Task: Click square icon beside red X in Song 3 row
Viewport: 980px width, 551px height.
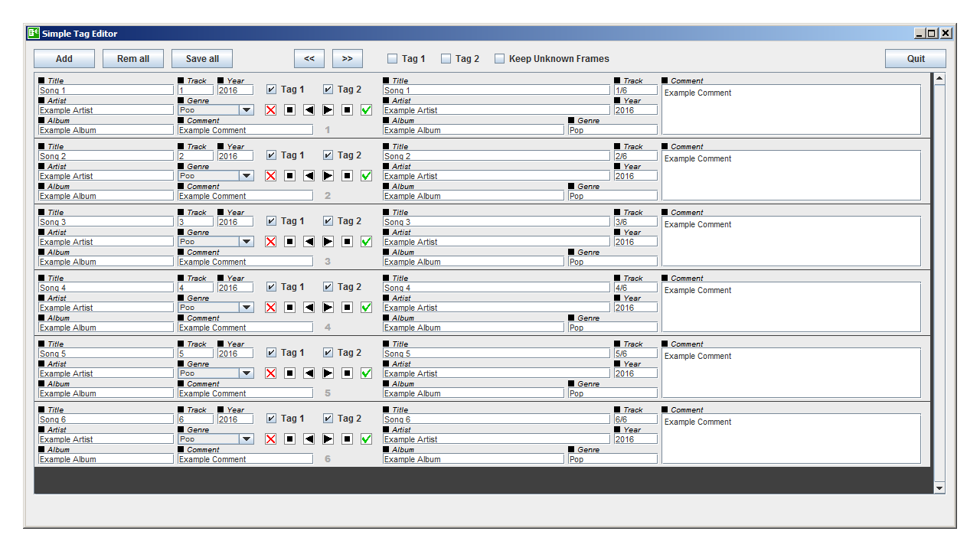Action: pyautogui.click(x=289, y=242)
